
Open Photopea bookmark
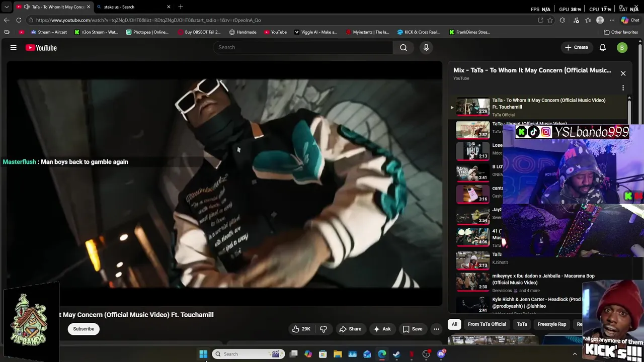coord(147,32)
